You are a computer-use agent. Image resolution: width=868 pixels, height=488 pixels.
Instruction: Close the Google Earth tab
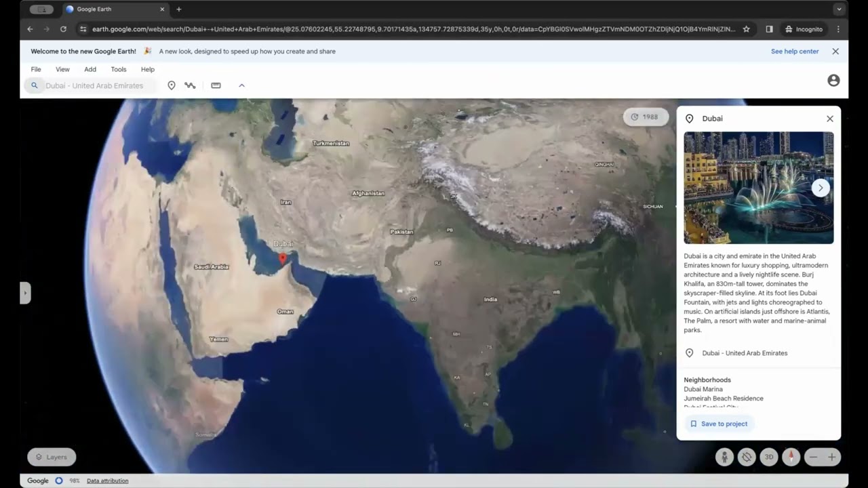[x=162, y=9]
